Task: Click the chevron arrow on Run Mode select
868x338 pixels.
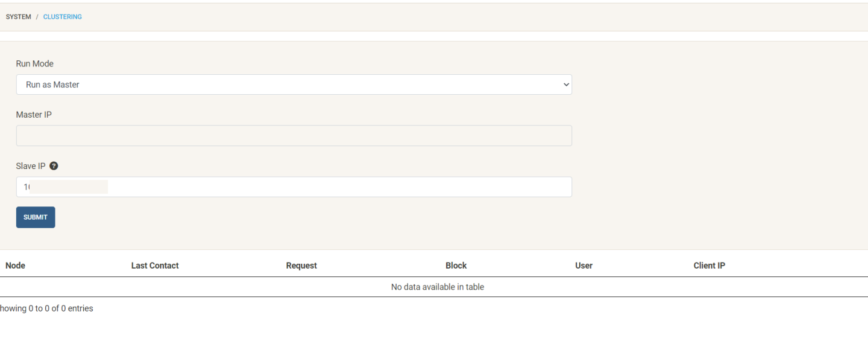Action: (565, 84)
